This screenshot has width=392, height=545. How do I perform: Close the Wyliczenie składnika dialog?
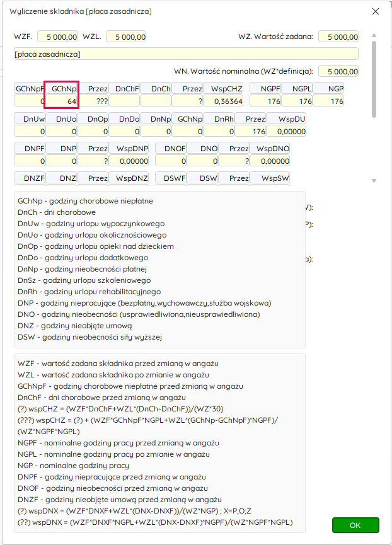(376, 11)
